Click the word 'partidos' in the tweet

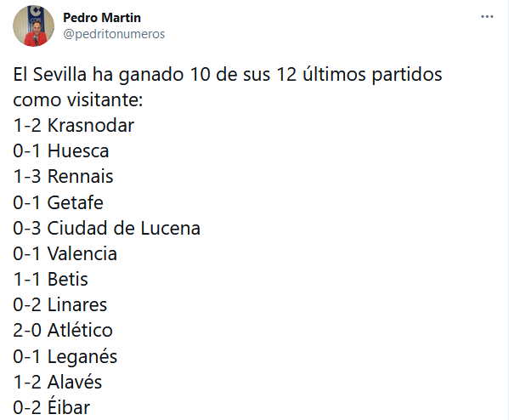tap(407, 75)
